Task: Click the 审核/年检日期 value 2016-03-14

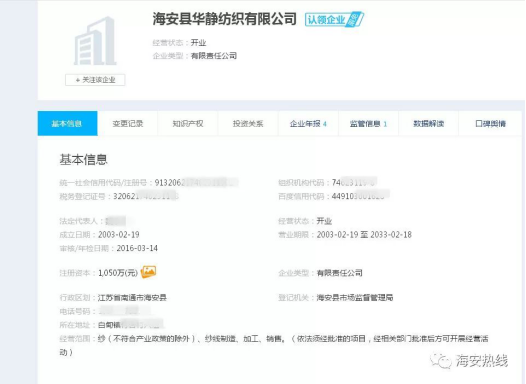Action: (x=137, y=248)
